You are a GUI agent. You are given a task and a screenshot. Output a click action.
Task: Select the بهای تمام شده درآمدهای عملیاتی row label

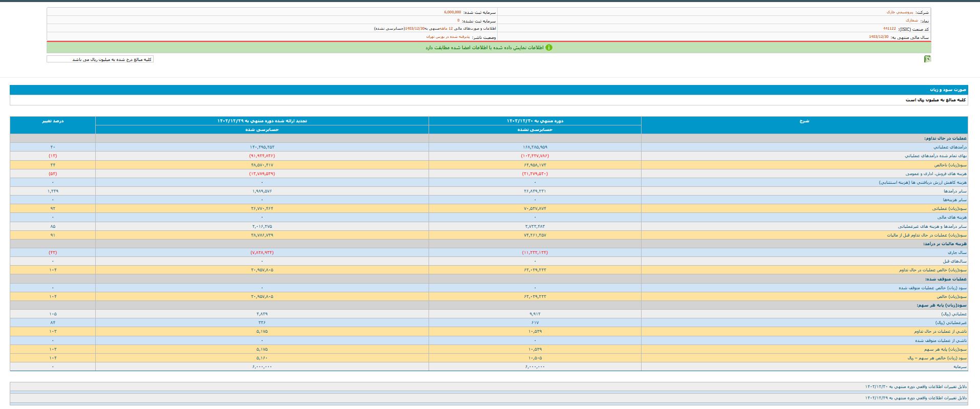[x=935, y=156]
